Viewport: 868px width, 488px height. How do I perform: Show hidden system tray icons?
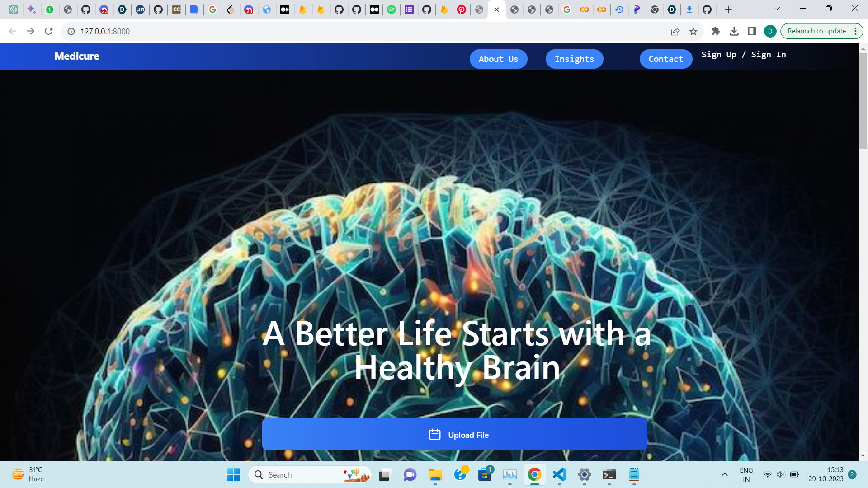coord(724,474)
